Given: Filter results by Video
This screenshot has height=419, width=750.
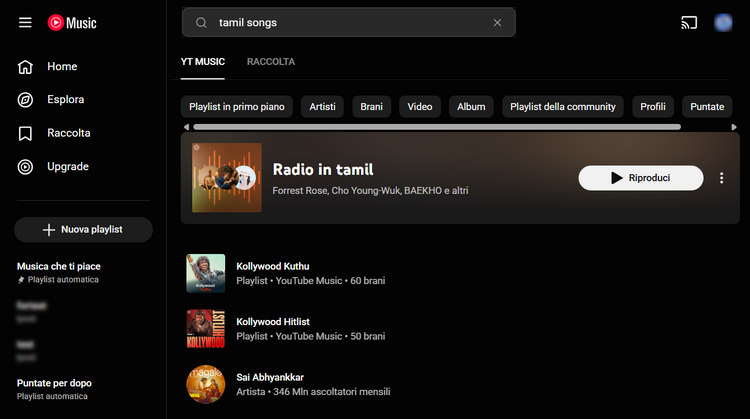Looking at the screenshot, I should (420, 107).
